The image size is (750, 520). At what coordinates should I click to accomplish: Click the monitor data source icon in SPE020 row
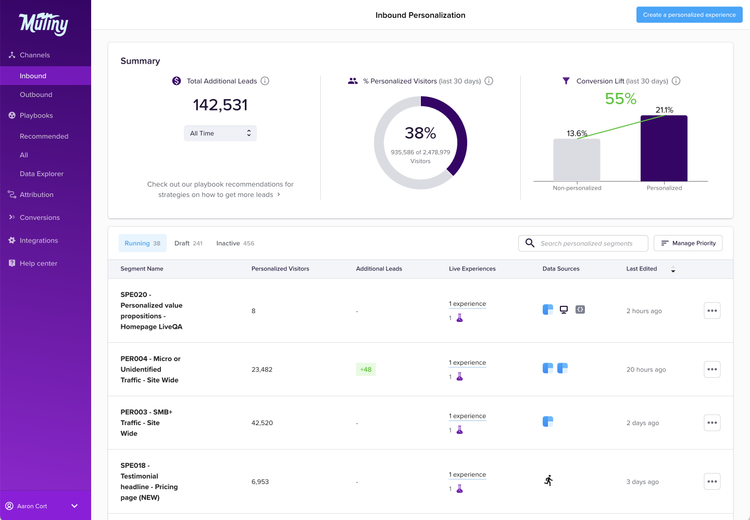564,310
